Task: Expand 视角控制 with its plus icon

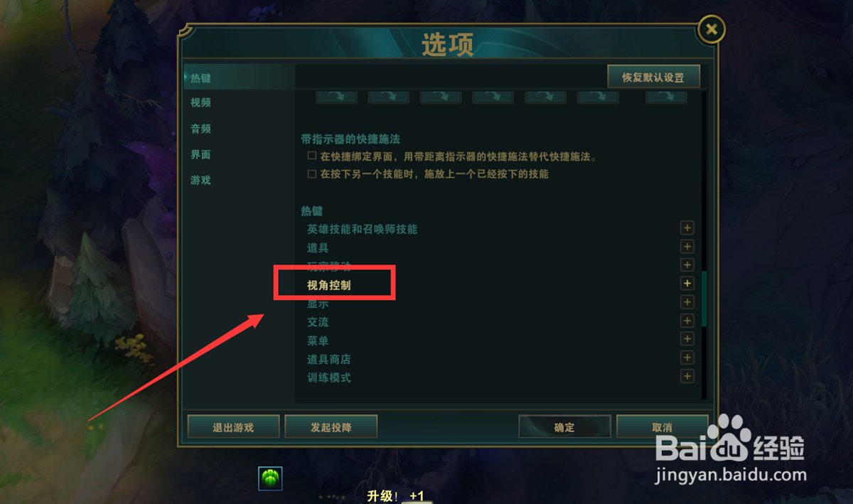Action: pyautogui.click(x=687, y=284)
